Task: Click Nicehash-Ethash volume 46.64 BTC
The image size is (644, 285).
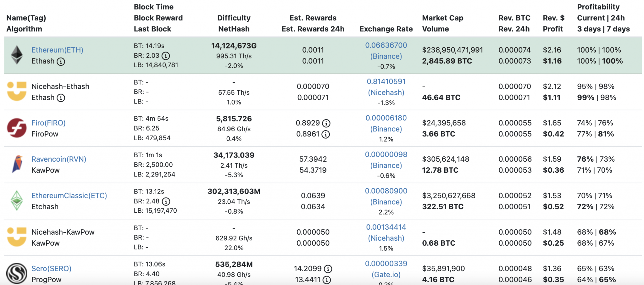Action: click(x=441, y=98)
